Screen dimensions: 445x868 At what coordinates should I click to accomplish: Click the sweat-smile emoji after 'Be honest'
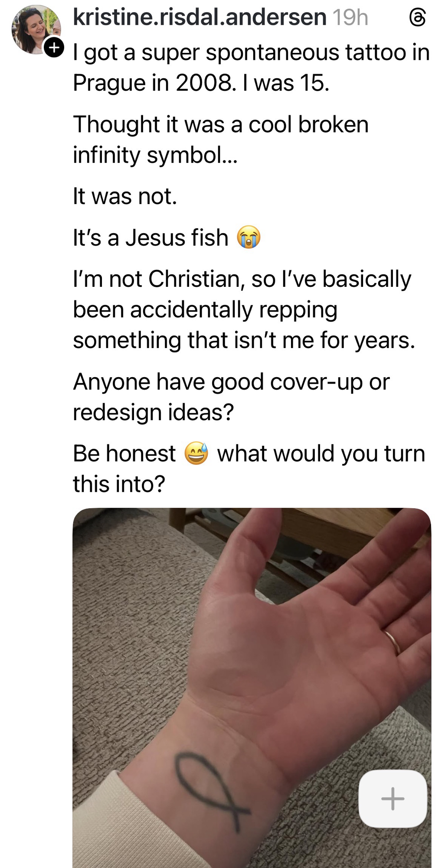pos(196,454)
